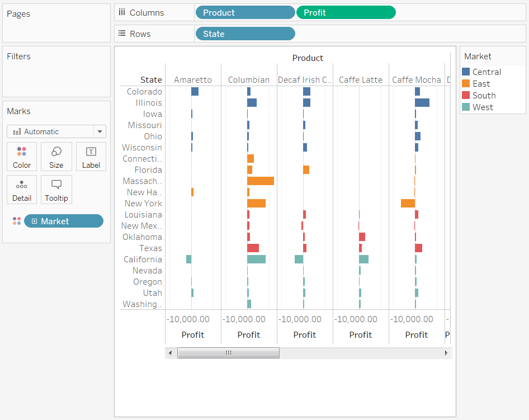Open the Detail marks card
Screen dimensions: 529x420
22,190
